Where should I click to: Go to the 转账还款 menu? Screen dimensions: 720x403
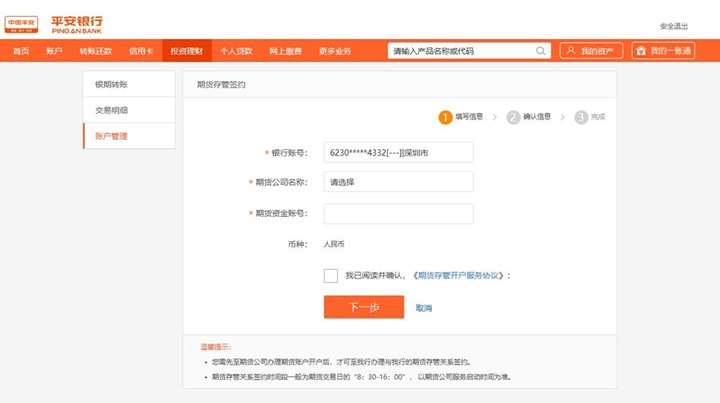[x=96, y=51]
